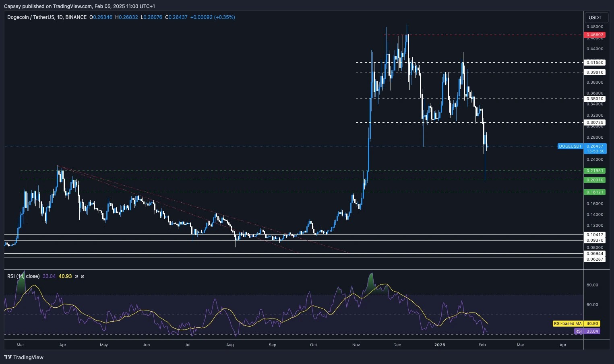This screenshot has height=364, width=614.
Task: Toggle the yellow 40.93 moving average readout
Action: [65, 276]
